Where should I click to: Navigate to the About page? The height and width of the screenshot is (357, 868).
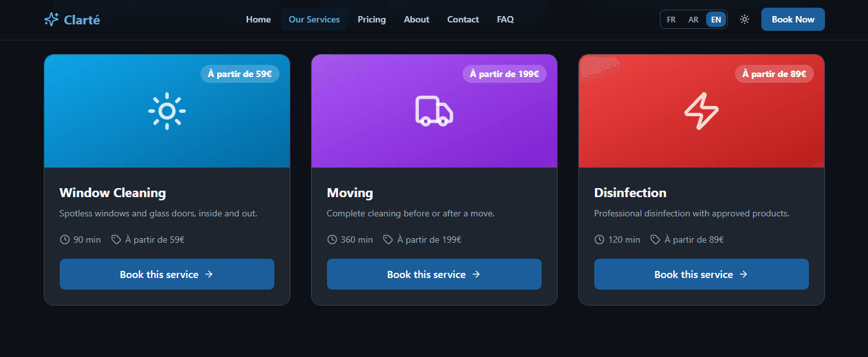416,19
